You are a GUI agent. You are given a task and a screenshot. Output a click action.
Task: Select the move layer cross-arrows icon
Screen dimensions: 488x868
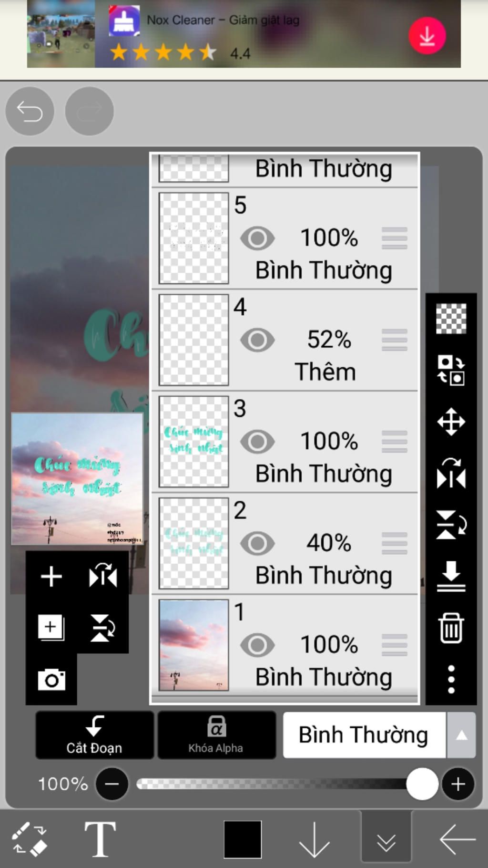click(451, 422)
